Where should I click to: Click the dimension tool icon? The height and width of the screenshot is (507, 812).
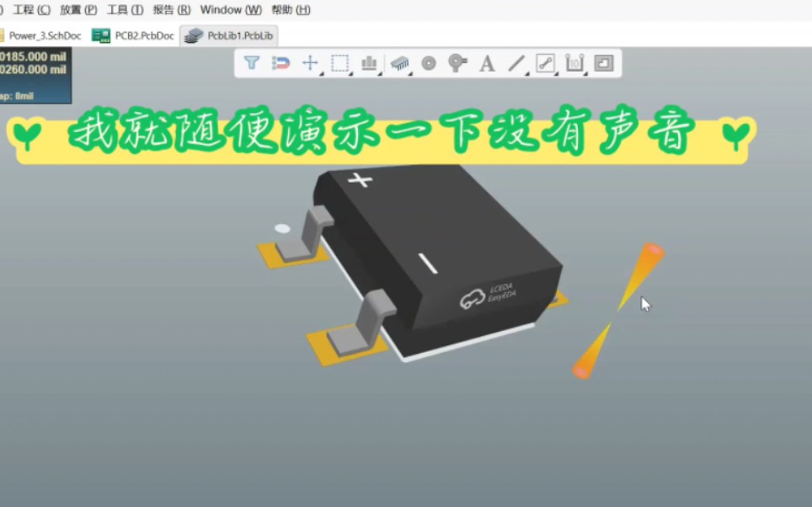[574, 61]
